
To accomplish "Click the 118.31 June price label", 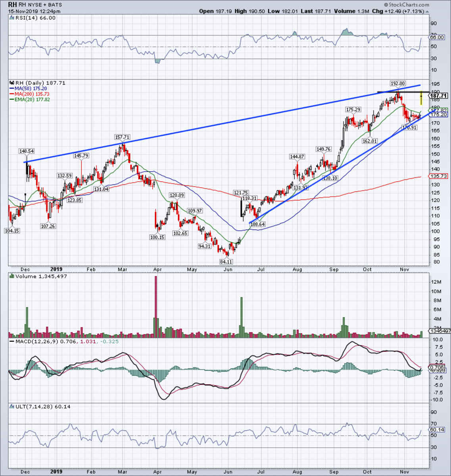I will click(x=250, y=198).
